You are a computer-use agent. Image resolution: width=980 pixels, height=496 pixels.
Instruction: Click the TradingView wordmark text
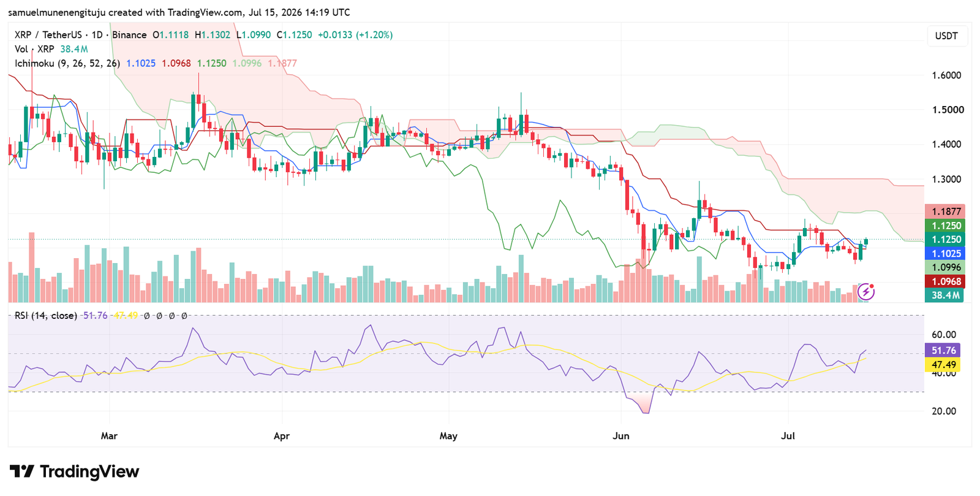point(90,471)
